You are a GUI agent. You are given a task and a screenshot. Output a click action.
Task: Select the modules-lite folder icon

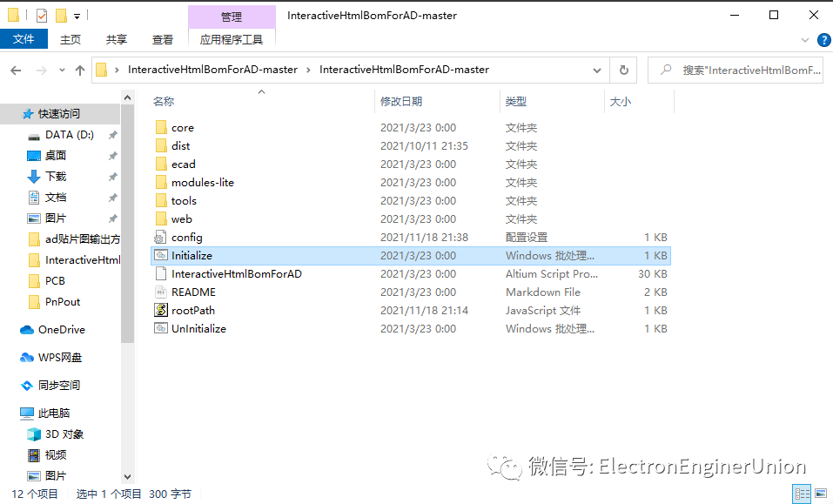(x=161, y=182)
